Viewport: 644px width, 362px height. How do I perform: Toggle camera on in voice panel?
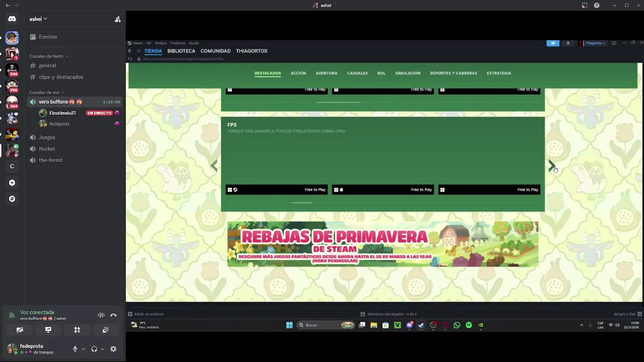pos(20,330)
